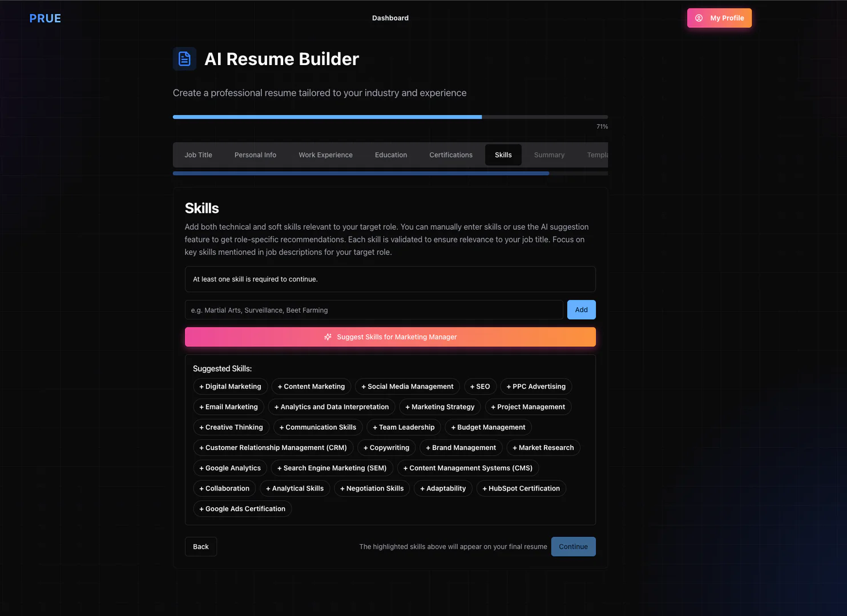
Task: Click the 71% resume progress bar
Action: coord(390,117)
